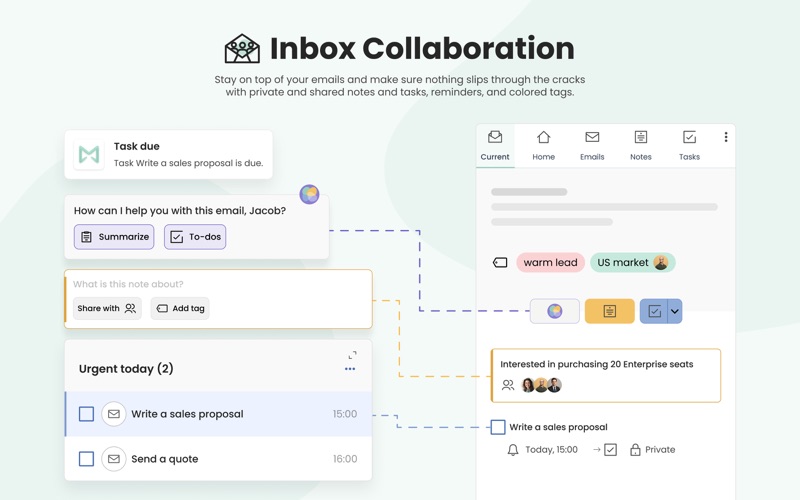Viewport: 800px width, 500px height.
Task: Click the Share with button
Action: click(107, 308)
